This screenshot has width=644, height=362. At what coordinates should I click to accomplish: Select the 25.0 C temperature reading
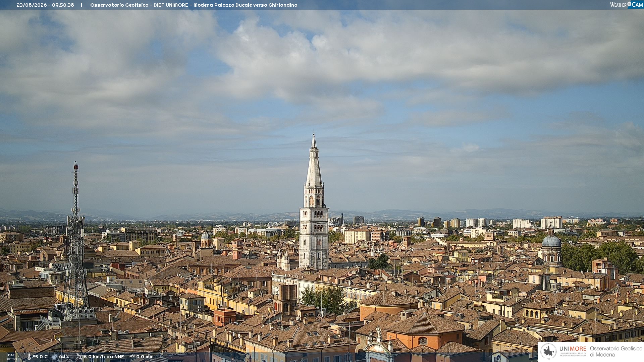click(x=40, y=357)
